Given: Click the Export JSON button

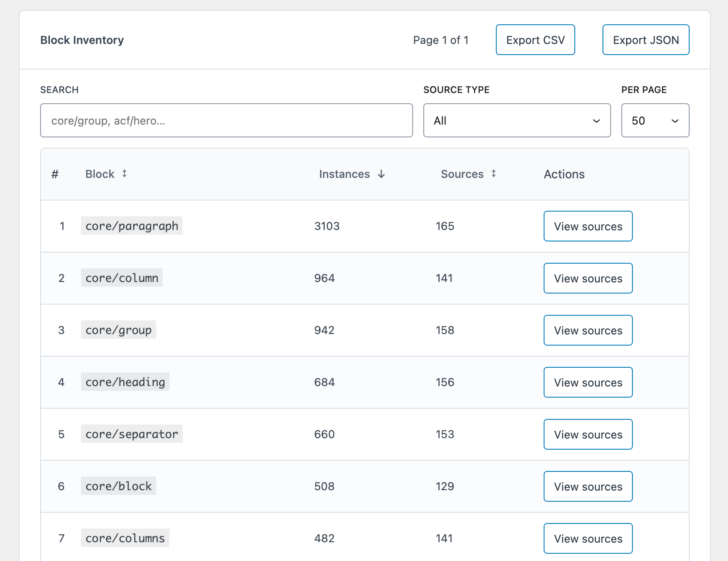Looking at the screenshot, I should coord(646,40).
